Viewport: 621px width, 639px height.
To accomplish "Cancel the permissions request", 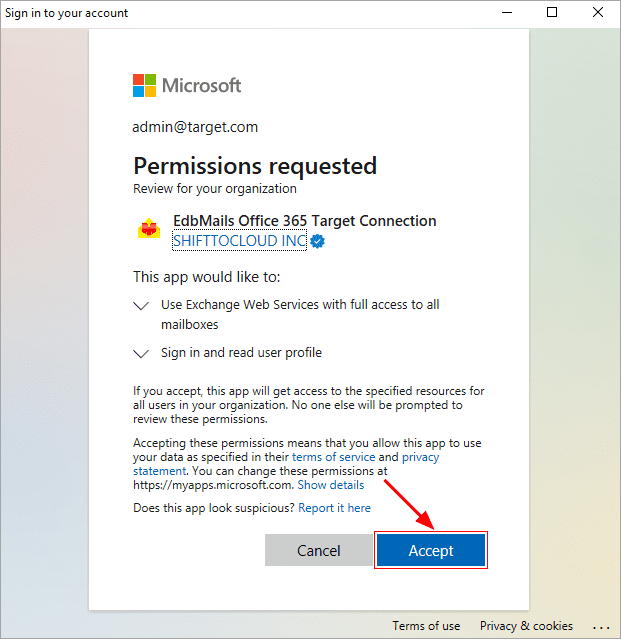I will (x=318, y=550).
